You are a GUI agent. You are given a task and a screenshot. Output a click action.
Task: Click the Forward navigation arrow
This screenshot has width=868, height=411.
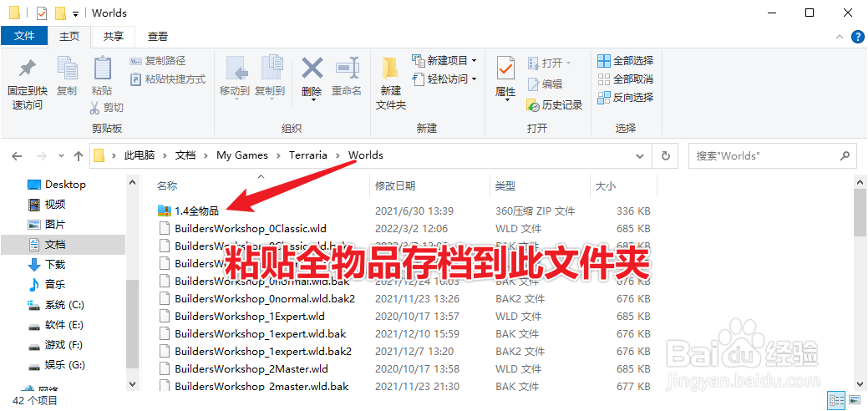(x=41, y=156)
